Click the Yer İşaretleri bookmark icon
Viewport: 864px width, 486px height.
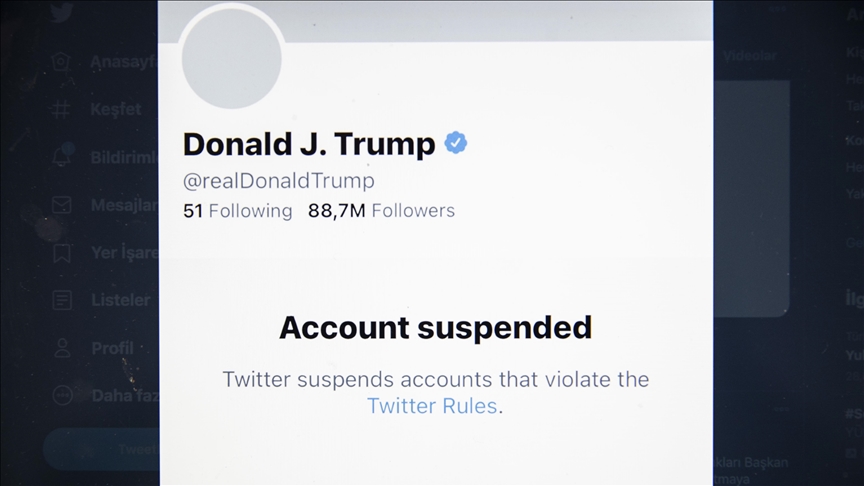pos(62,252)
